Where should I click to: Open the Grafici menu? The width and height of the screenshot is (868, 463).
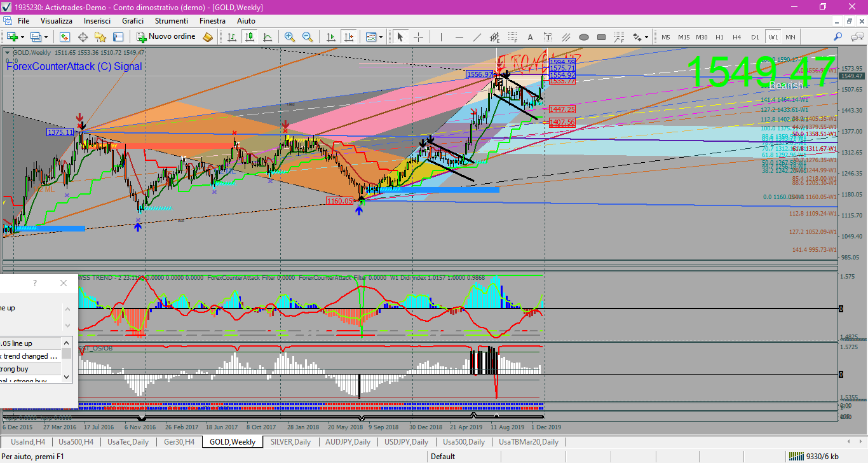133,21
